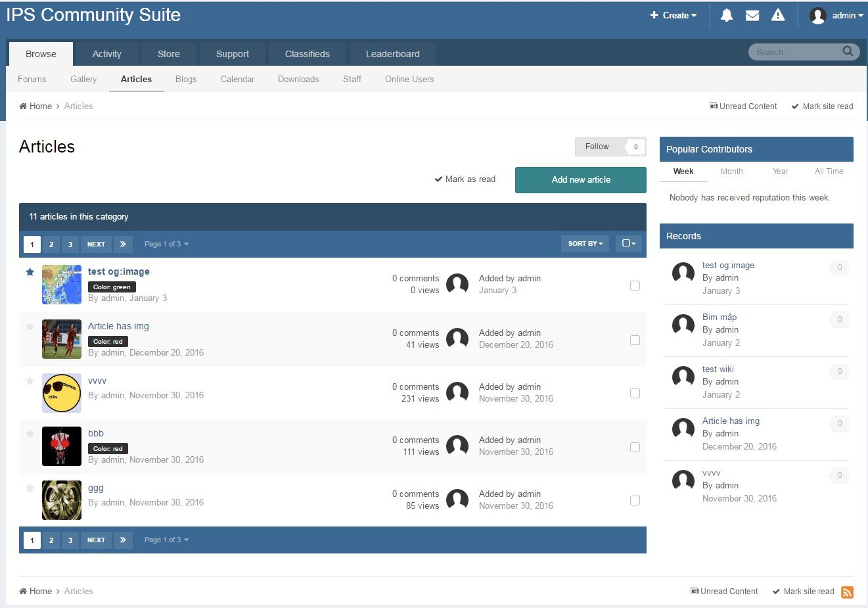Image resolution: width=868 pixels, height=608 pixels.
Task: Check the box on the 'ggg' row
Action: coord(635,500)
